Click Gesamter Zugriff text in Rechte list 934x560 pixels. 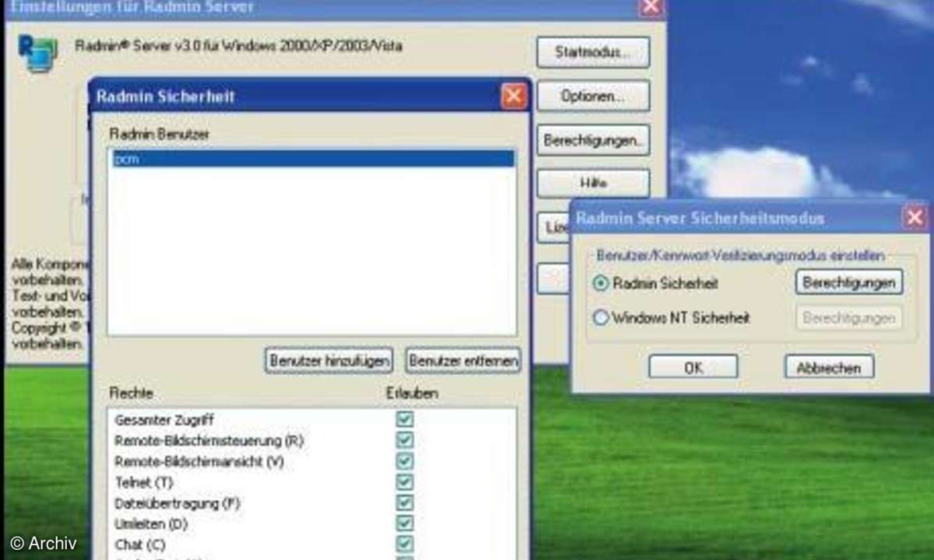(164, 420)
